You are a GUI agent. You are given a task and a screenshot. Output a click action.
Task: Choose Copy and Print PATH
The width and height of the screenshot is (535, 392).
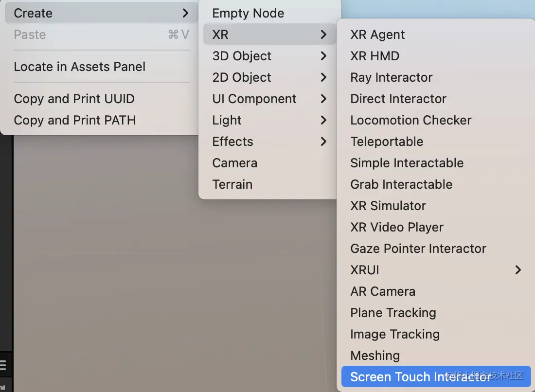[x=74, y=120]
